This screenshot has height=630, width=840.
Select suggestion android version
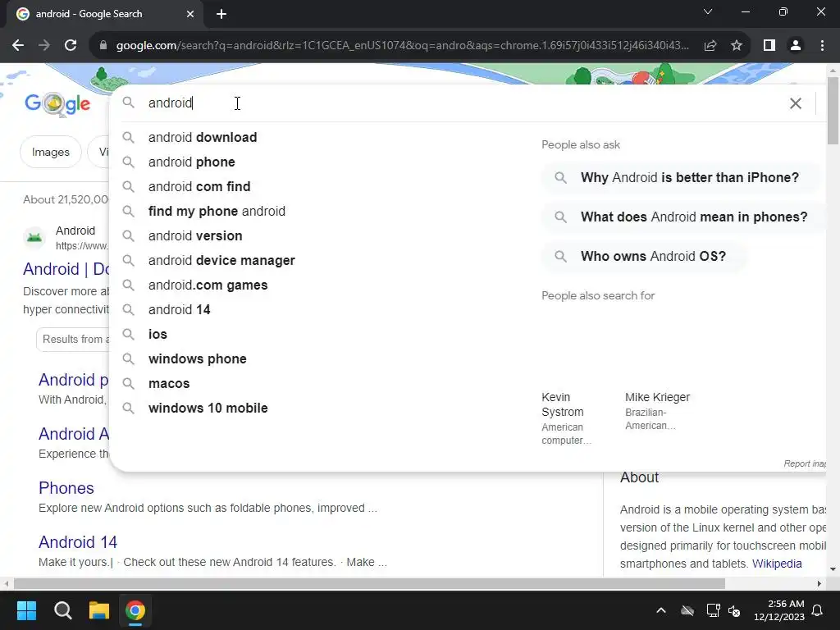click(x=195, y=235)
